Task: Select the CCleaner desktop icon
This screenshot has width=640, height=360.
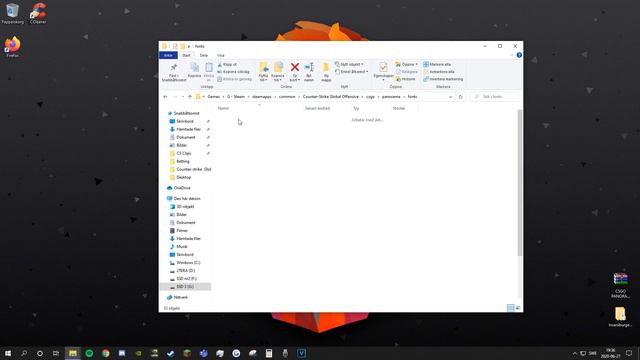Action: pyautogui.click(x=38, y=13)
